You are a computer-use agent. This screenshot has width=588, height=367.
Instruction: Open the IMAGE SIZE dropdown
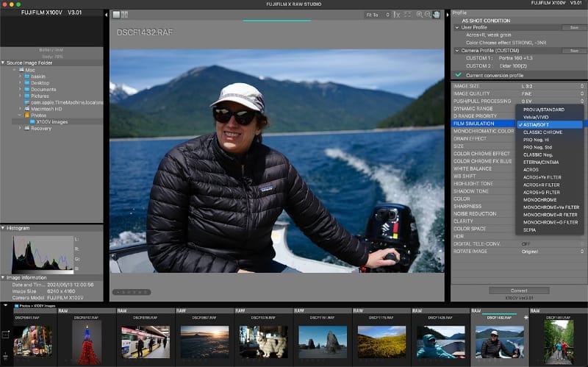[x=552, y=86]
